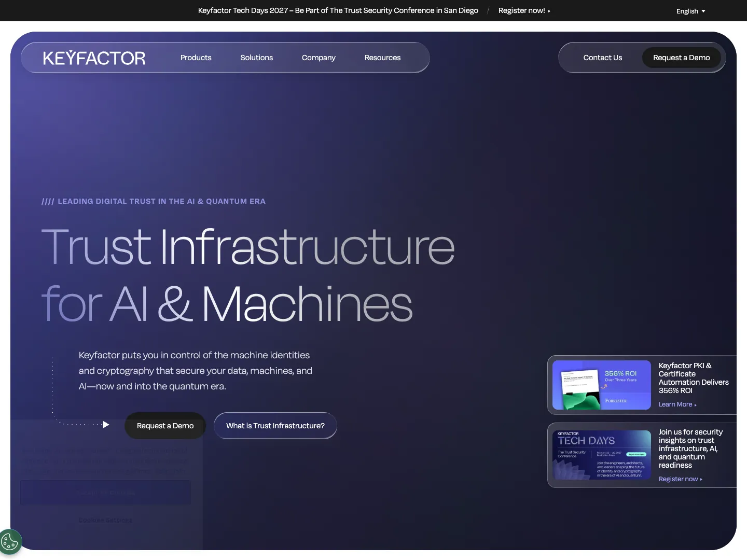The width and height of the screenshot is (747, 560).
Task: Click the Keyfactor logo
Action: 94,58
